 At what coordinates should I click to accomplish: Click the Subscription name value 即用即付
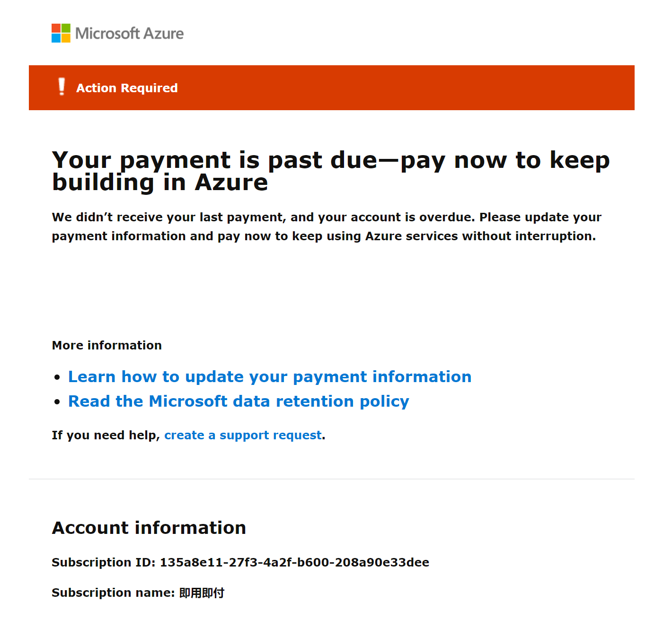click(202, 593)
